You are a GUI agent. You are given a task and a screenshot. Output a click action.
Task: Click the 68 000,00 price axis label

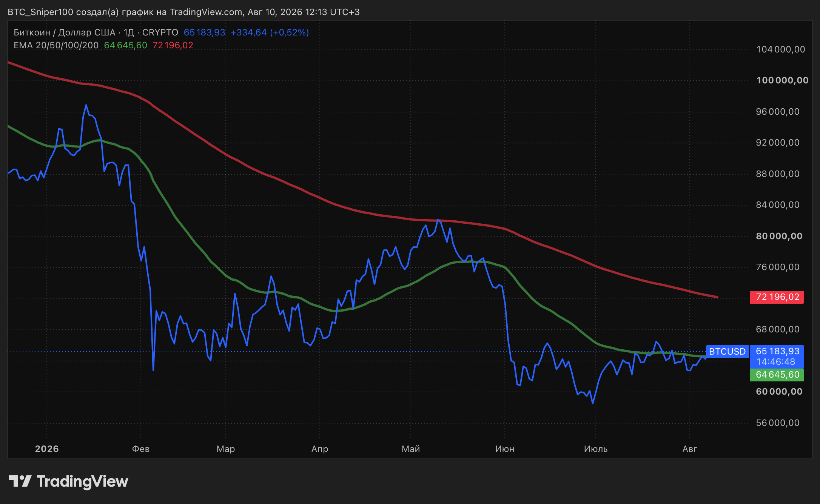pos(778,329)
